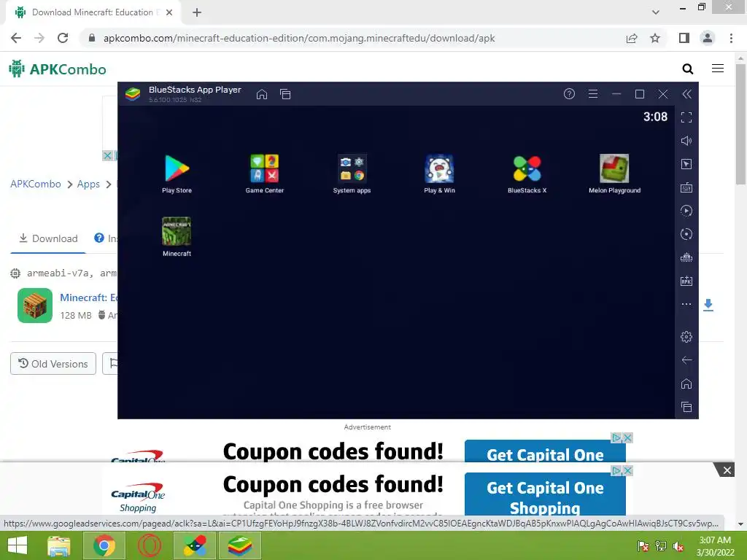Screen dimensions: 747x560
Task: Open the Play Store app in BlueStacks
Action: click(x=177, y=168)
